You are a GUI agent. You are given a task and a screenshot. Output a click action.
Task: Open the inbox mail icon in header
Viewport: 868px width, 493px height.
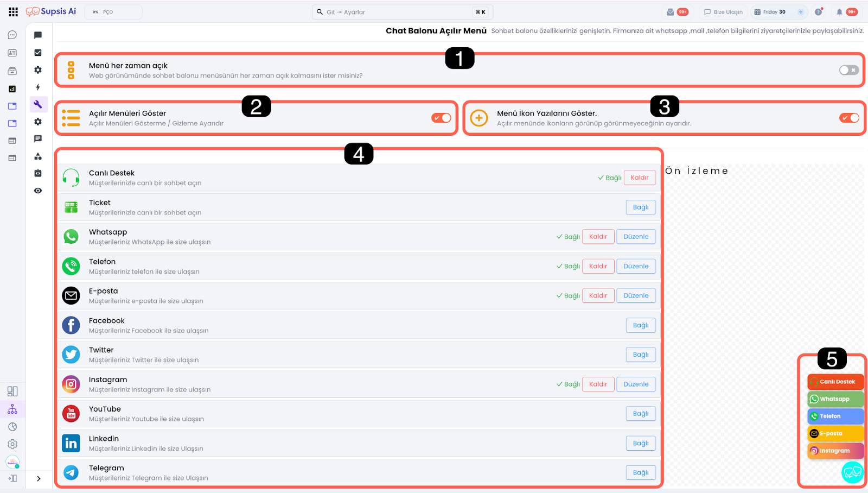tap(671, 12)
